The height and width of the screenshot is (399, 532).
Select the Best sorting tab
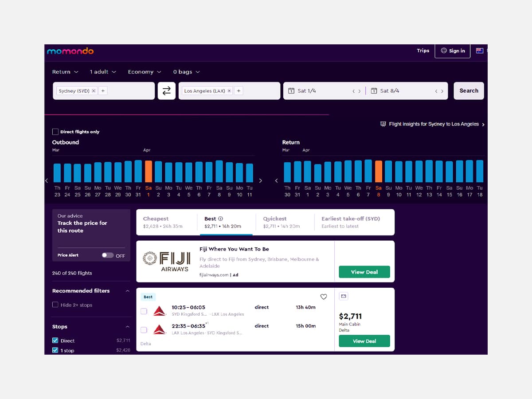[226, 222]
